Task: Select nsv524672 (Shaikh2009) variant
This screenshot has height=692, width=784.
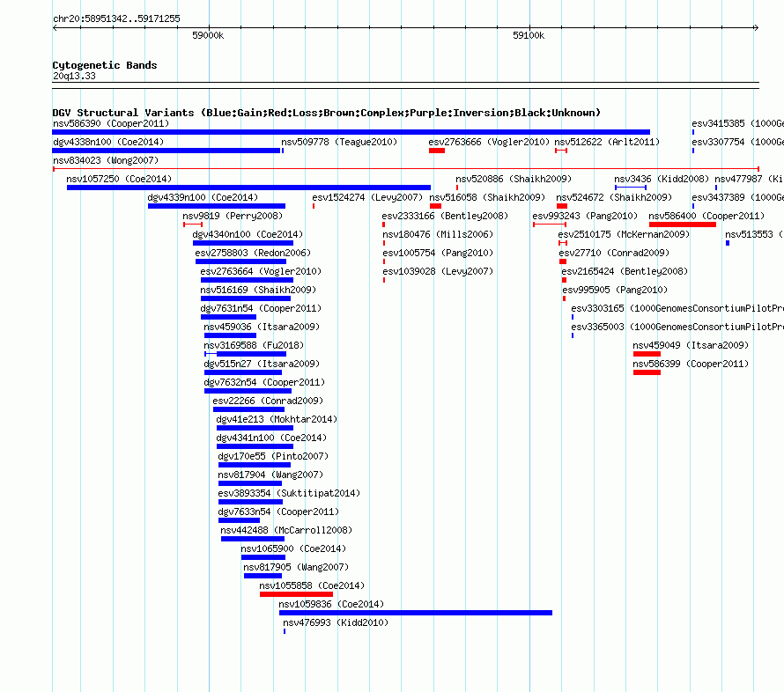Action: (614, 197)
